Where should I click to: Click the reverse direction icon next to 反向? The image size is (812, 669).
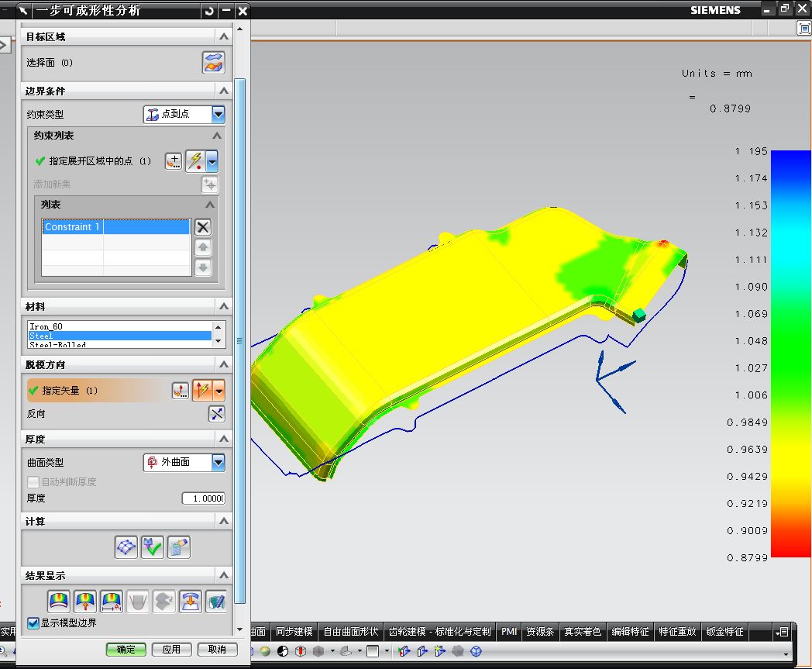point(216,414)
